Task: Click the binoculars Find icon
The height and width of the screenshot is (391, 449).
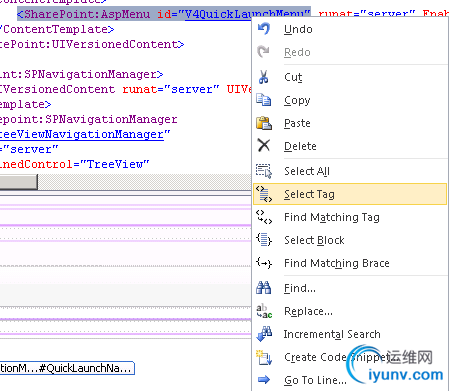Action: pos(264,288)
